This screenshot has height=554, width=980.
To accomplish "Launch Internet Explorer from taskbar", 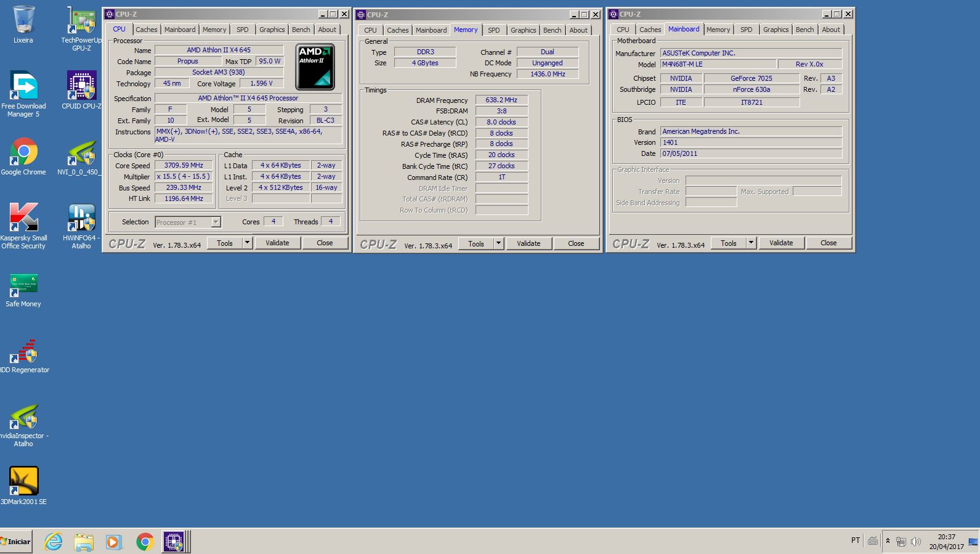I will pos(54,542).
